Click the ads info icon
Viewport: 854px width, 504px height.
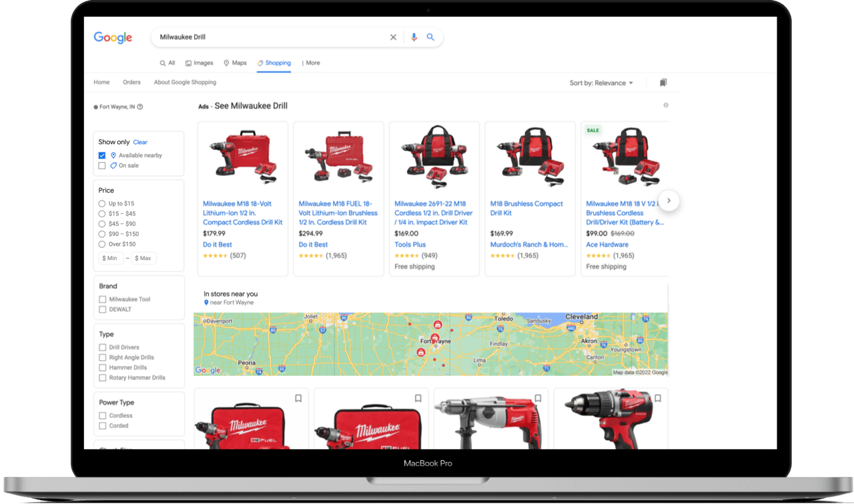pos(666,105)
